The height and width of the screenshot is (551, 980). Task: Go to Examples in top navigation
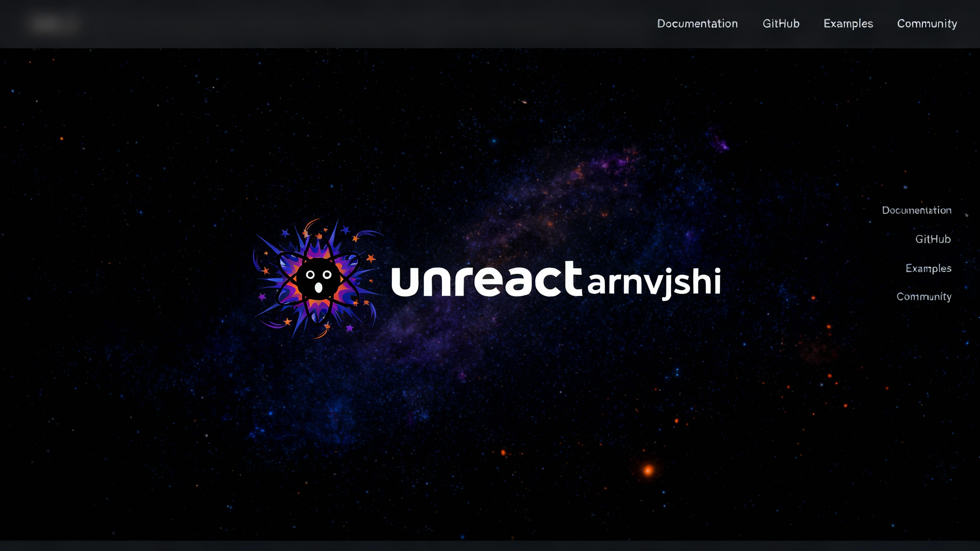tap(848, 24)
